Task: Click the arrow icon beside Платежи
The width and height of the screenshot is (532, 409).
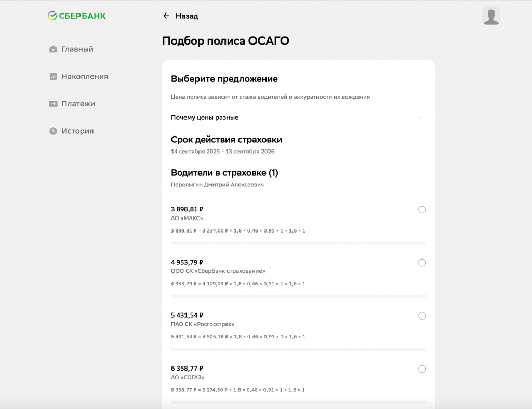Action: 53,104
